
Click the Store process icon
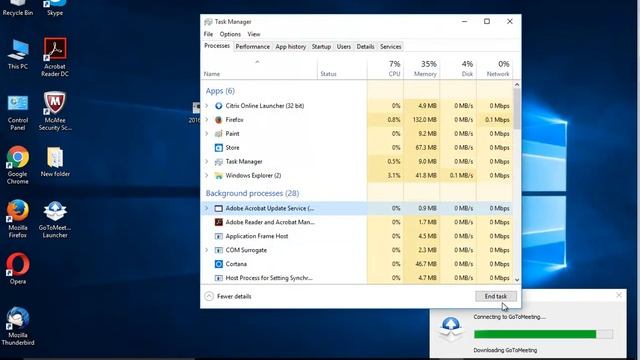tap(218, 147)
